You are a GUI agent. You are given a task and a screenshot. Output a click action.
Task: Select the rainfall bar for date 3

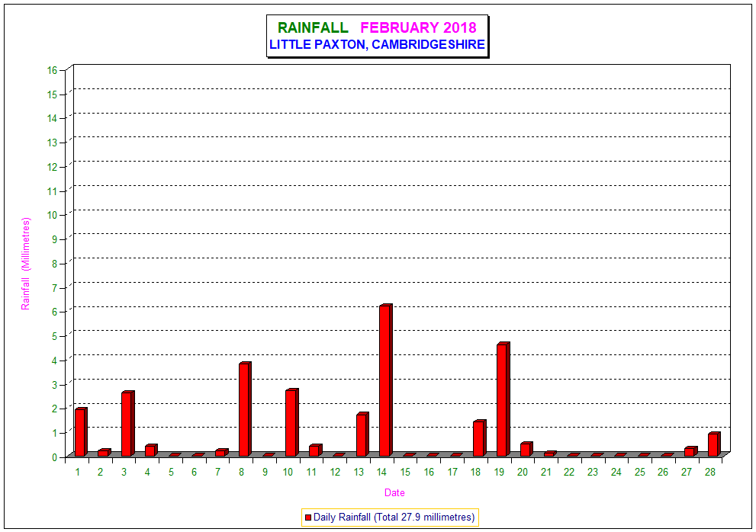[x=127, y=424]
